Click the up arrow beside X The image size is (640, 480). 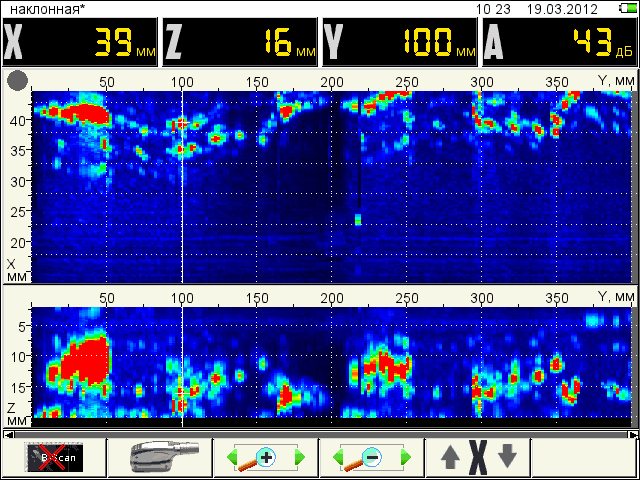coord(451,458)
